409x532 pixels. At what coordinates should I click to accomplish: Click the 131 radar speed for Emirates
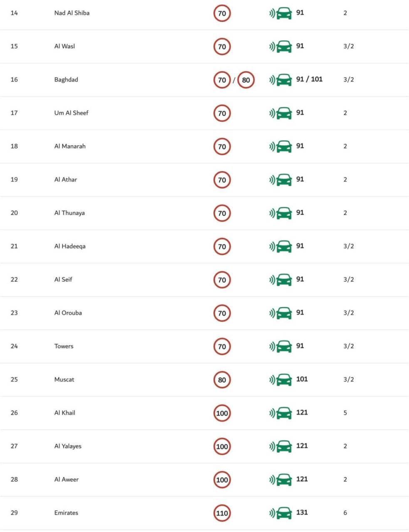[302, 512]
